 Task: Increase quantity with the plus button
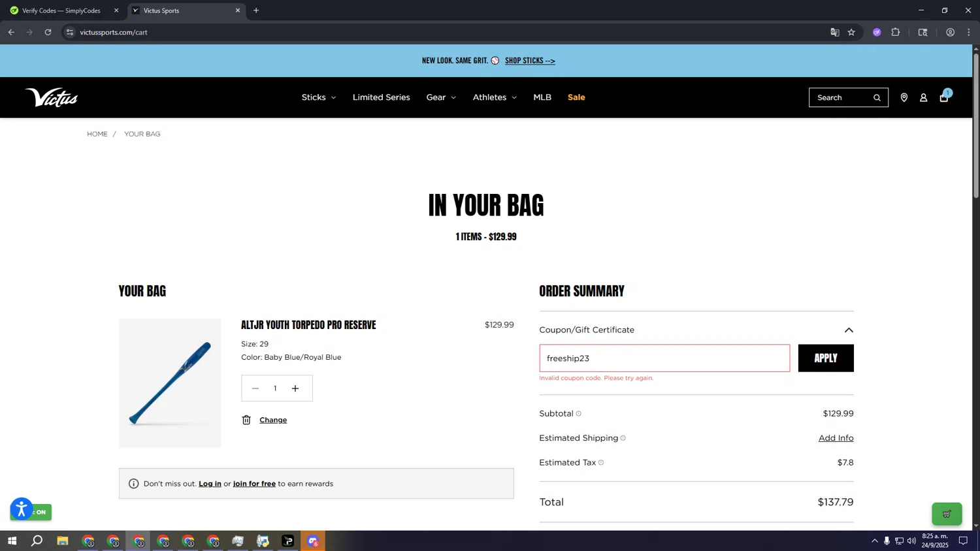(x=295, y=388)
